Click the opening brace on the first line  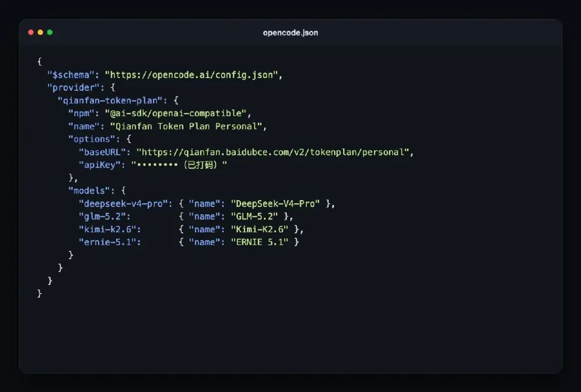point(39,61)
